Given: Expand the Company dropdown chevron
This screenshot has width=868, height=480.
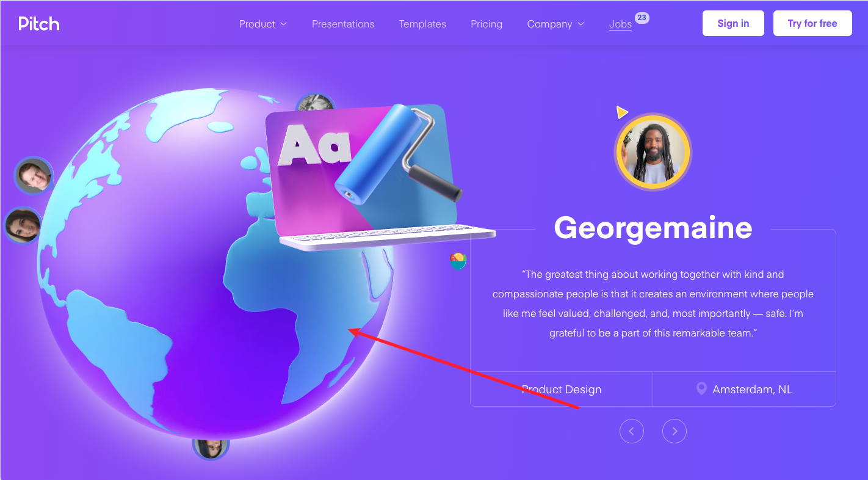Looking at the screenshot, I should point(580,24).
